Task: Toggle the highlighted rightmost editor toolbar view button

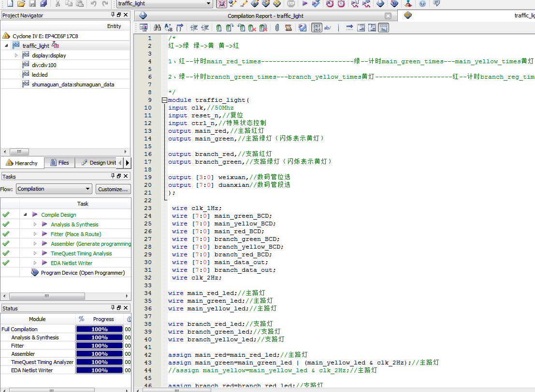Action: pyautogui.click(x=384, y=28)
